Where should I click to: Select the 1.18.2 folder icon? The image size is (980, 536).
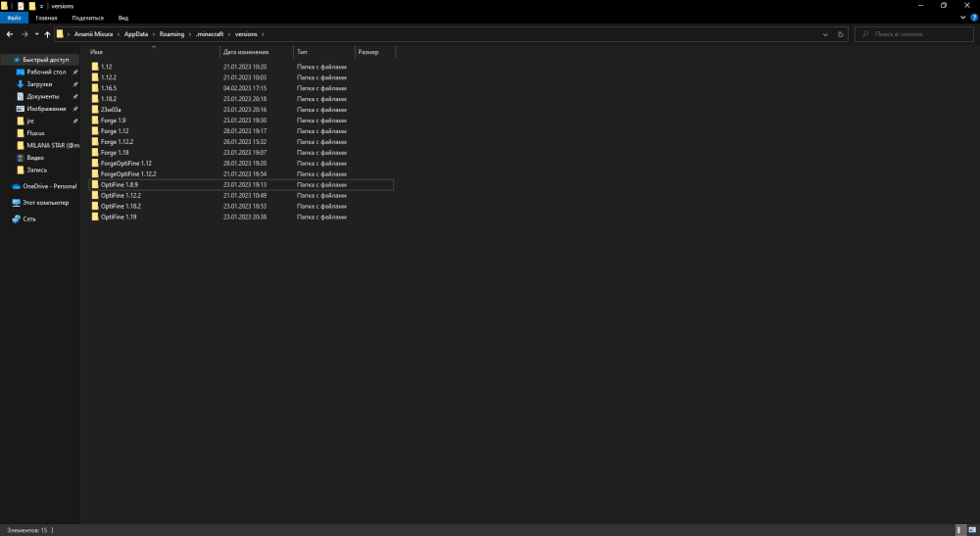[x=95, y=99]
